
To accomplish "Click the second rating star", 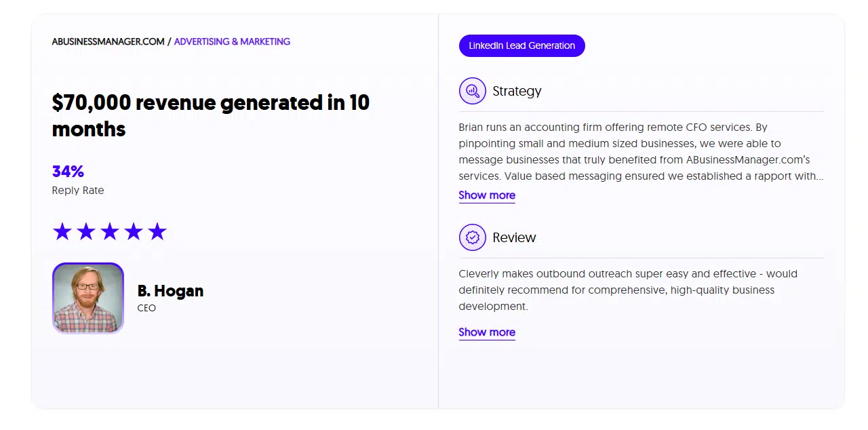I will click(86, 232).
